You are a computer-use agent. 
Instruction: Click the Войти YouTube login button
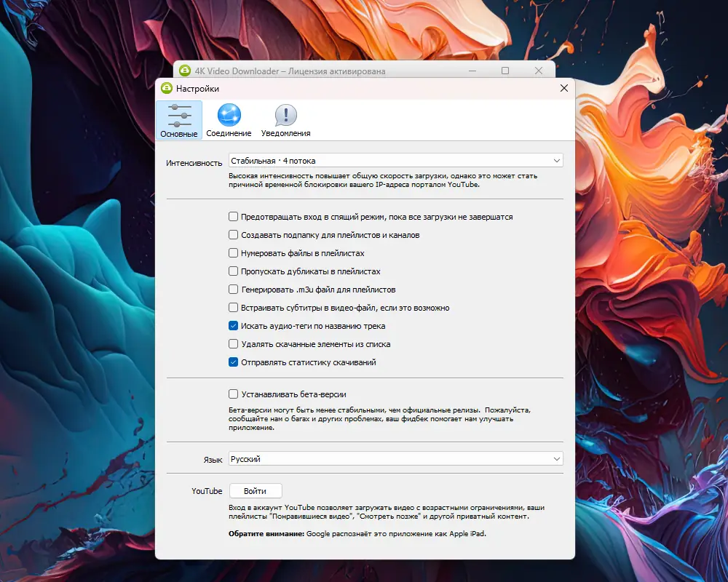click(256, 491)
